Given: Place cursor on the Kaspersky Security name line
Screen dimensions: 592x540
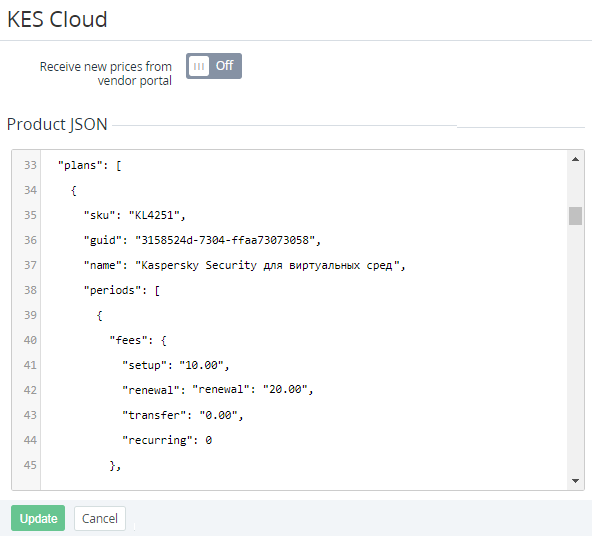Looking at the screenshot, I should click(244, 265).
